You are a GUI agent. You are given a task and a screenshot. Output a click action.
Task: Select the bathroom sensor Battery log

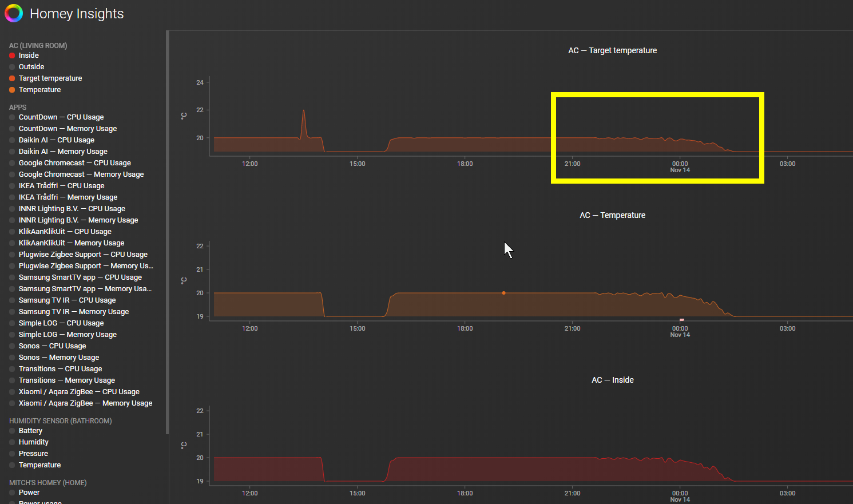(30, 431)
